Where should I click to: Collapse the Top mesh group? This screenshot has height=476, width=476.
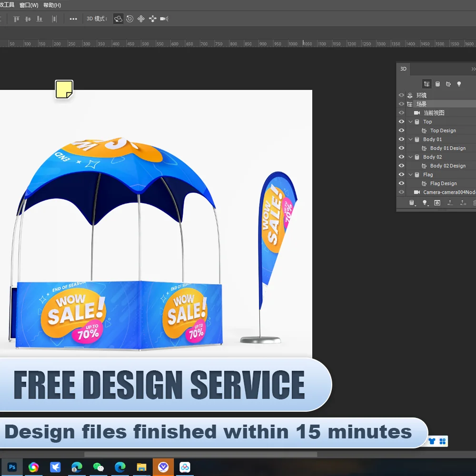tap(410, 122)
